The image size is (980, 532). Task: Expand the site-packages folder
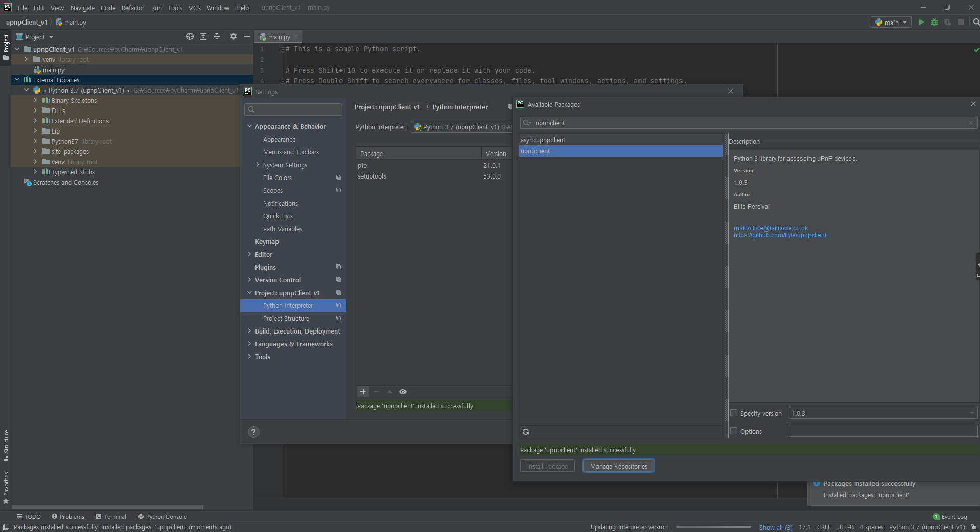tap(35, 151)
